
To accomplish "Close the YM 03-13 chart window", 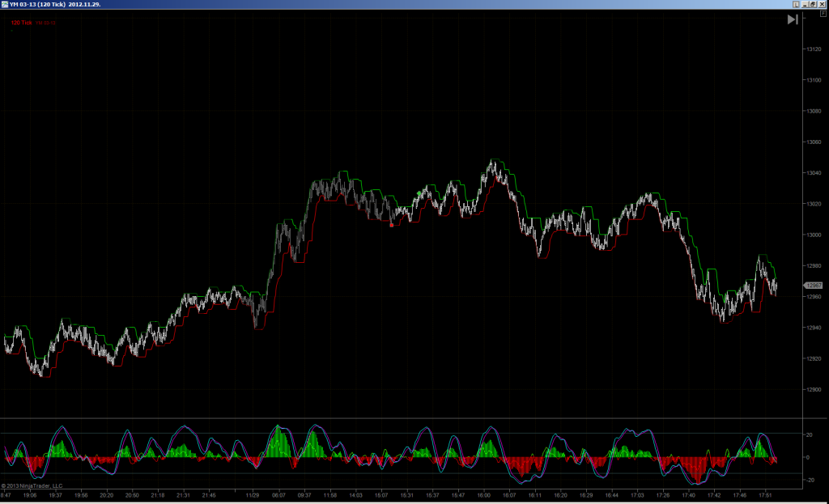I will point(822,4).
